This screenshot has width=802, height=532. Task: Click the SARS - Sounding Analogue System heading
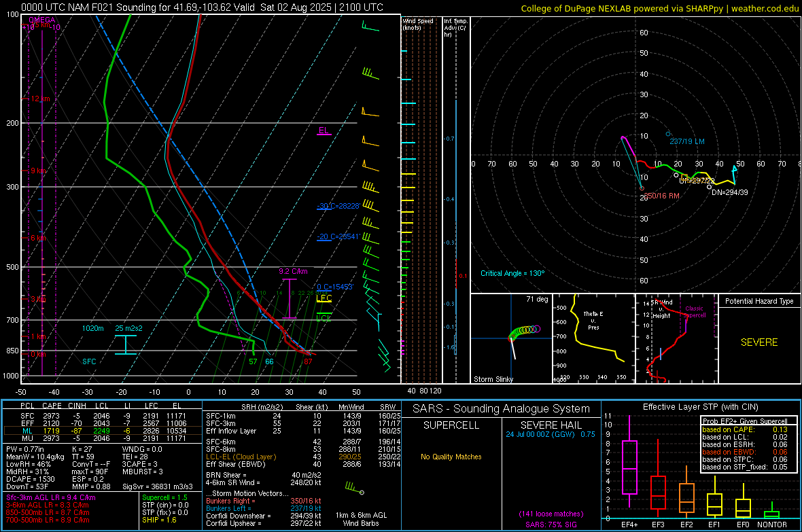click(x=502, y=408)
